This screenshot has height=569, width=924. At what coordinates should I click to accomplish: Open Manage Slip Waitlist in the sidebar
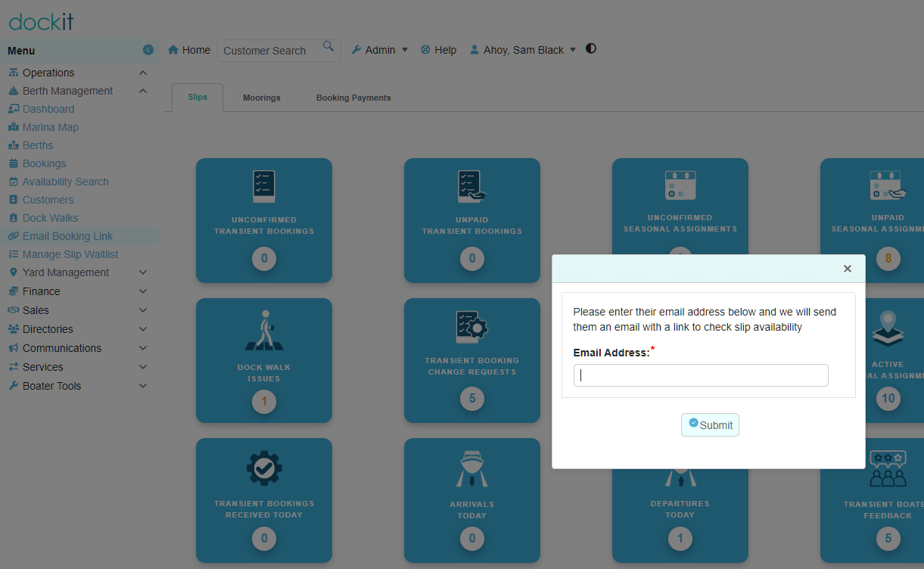coord(70,254)
